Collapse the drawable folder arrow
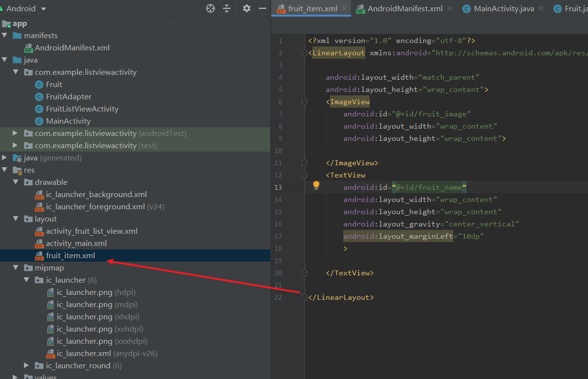 pyautogui.click(x=16, y=182)
